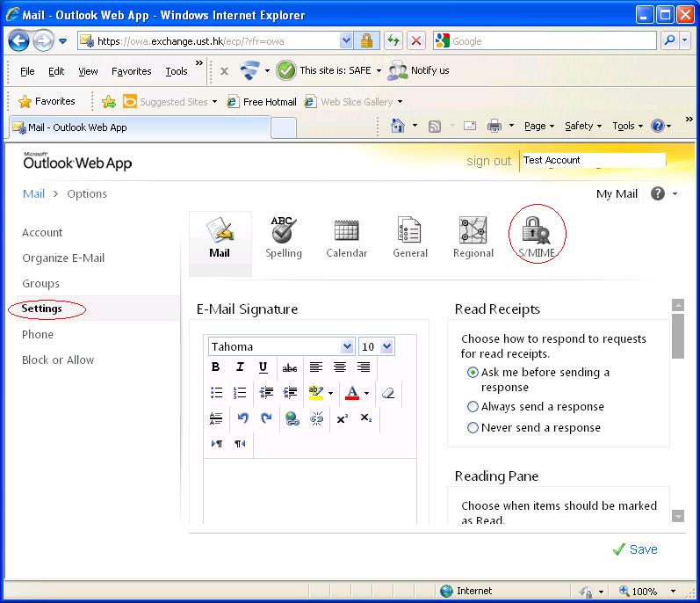700x603 pixels.
Task: Click the Undo arrow in signature toolbar
Action: click(243, 418)
